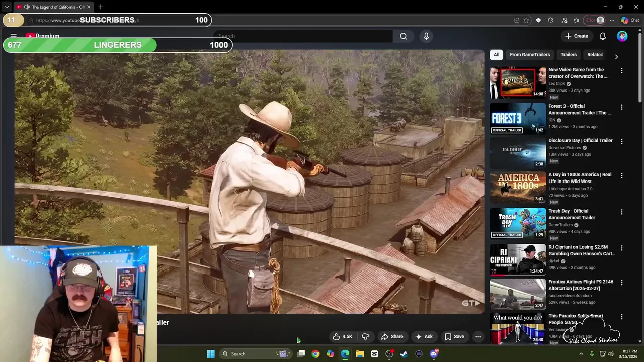Click the white diamond extension icon
The height and width of the screenshot is (362, 644).
click(x=538, y=20)
